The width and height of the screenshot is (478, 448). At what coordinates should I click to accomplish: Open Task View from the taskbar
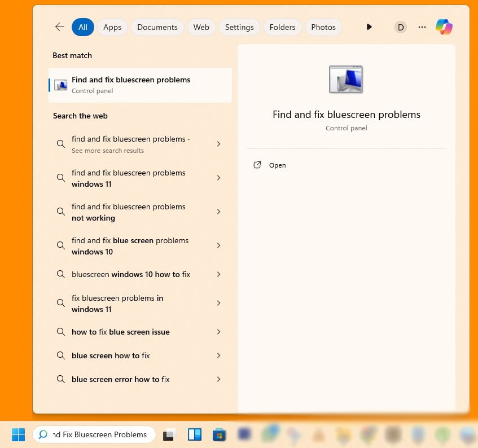click(169, 434)
